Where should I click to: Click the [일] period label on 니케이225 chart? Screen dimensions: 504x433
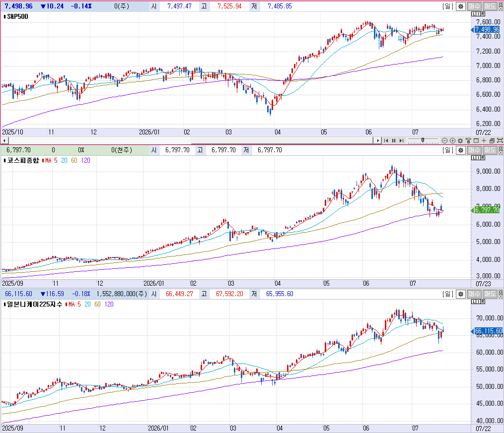tap(448, 294)
